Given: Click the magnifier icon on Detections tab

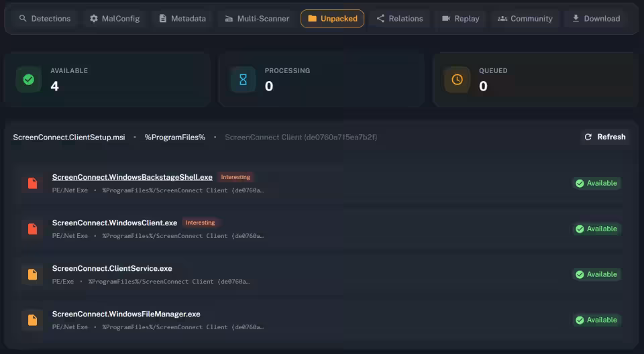Looking at the screenshot, I should [23, 19].
